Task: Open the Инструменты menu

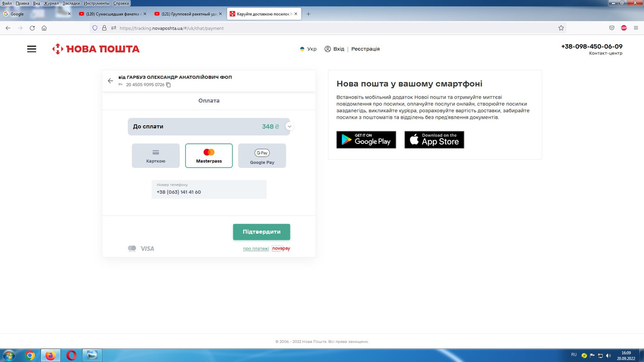Action: point(97,3)
